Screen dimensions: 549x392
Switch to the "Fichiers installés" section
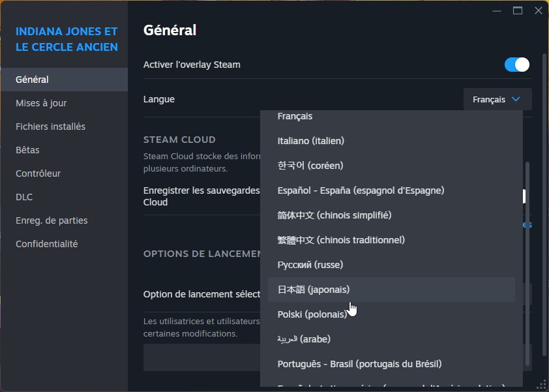click(x=52, y=126)
